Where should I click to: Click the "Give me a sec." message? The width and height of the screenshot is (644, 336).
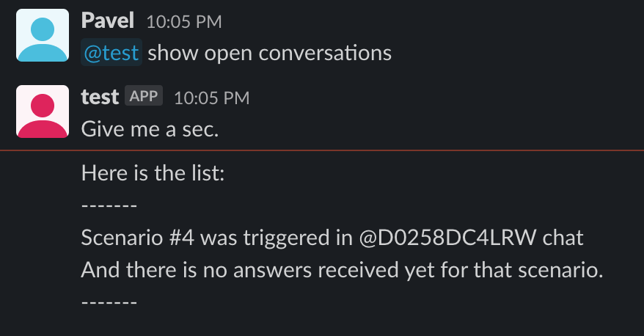coord(150,129)
